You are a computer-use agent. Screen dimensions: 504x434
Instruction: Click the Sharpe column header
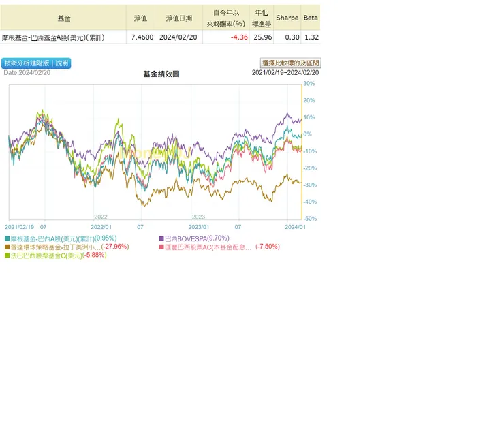coord(287,18)
